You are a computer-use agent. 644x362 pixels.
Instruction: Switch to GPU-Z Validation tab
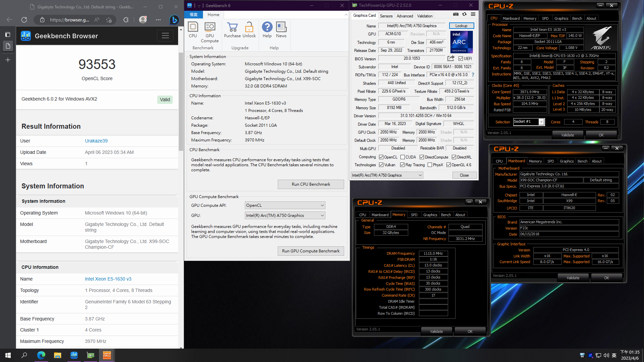pos(425,16)
